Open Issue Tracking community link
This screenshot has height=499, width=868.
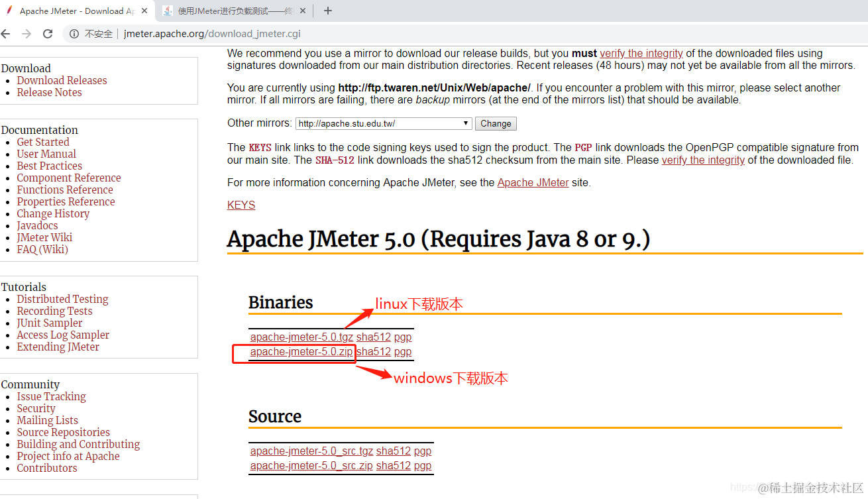52,396
